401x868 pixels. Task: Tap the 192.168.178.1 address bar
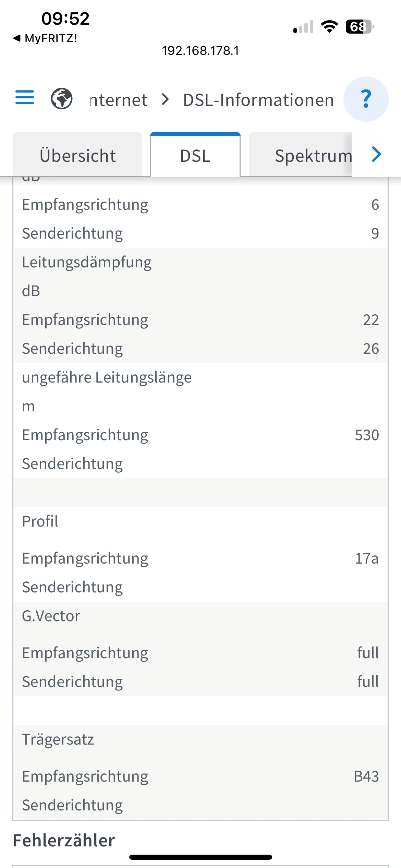click(200, 51)
